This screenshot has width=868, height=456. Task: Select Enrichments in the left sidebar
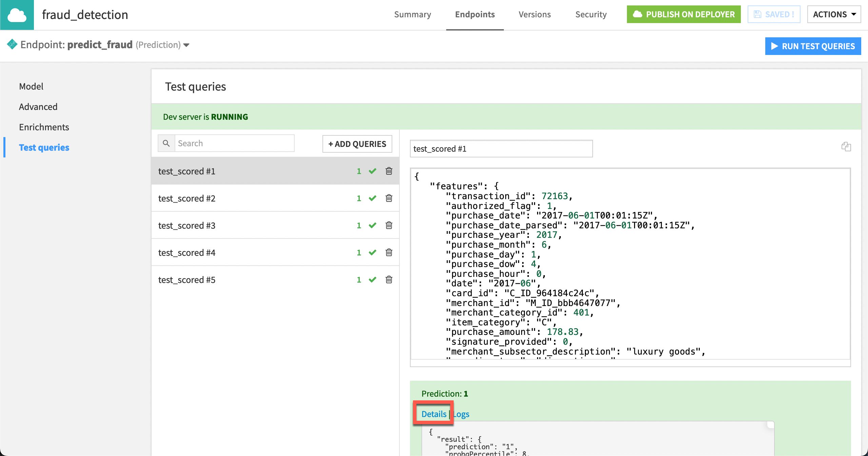(44, 127)
